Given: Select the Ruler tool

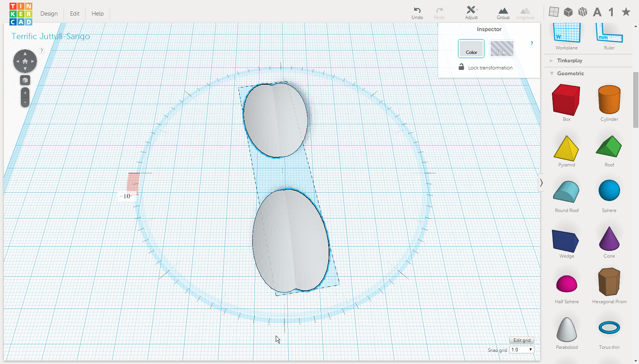Looking at the screenshot, I should pos(609,36).
